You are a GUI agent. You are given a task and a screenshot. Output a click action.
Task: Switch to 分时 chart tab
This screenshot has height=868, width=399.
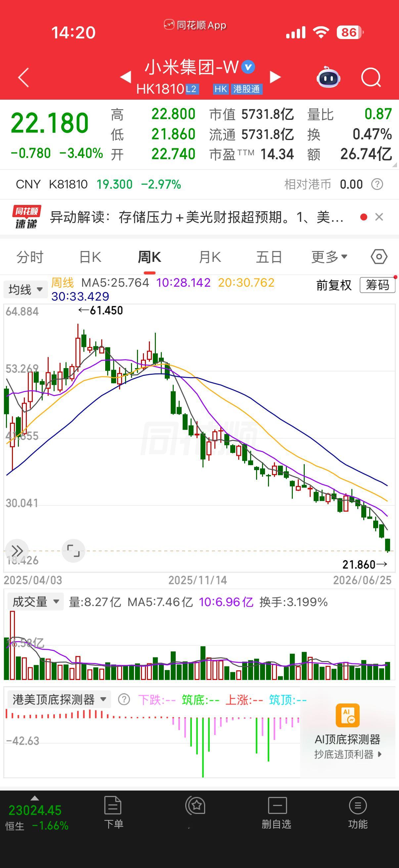(30, 257)
